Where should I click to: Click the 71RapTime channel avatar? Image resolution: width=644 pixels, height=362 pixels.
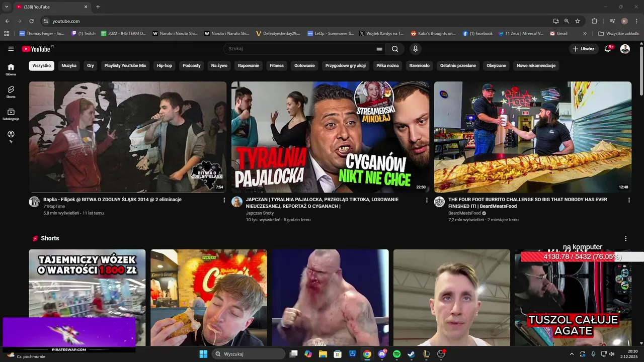tap(34, 202)
